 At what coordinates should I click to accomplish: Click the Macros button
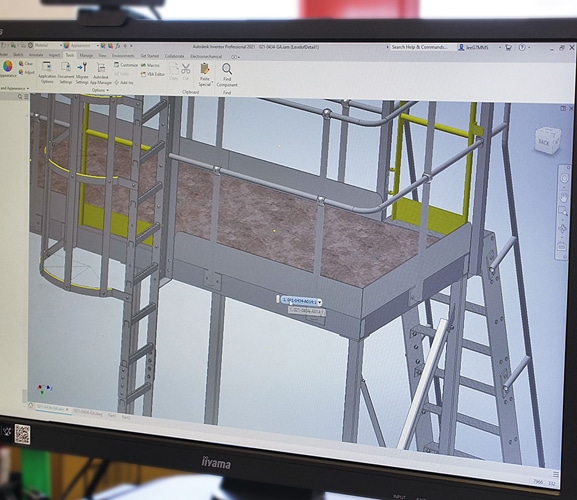click(x=150, y=65)
